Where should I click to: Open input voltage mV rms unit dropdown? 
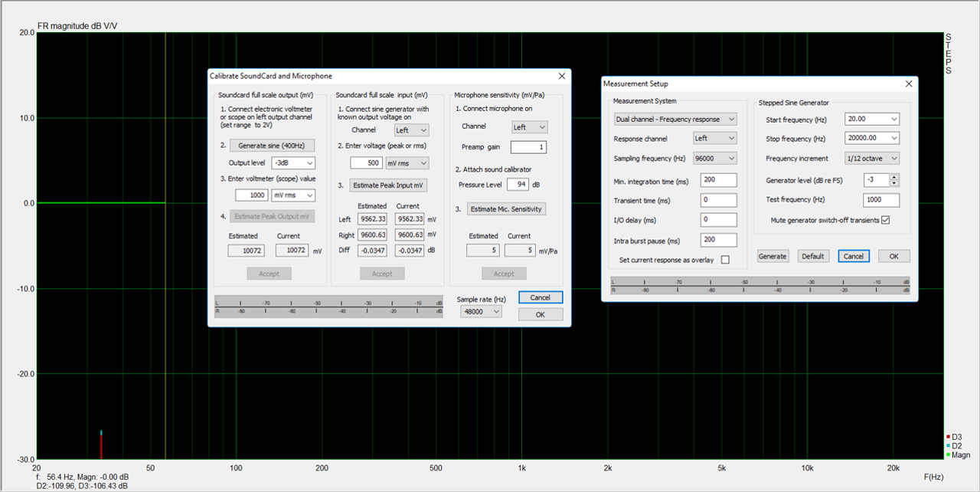407,162
